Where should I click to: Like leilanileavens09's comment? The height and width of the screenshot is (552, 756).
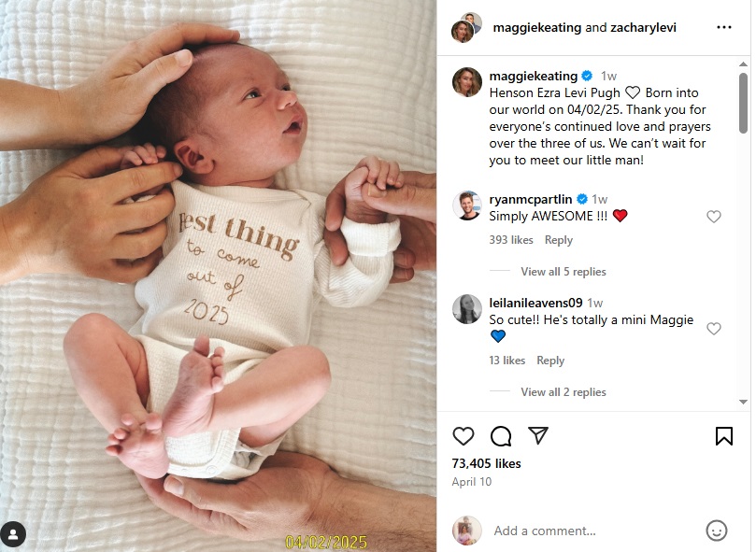point(714,329)
